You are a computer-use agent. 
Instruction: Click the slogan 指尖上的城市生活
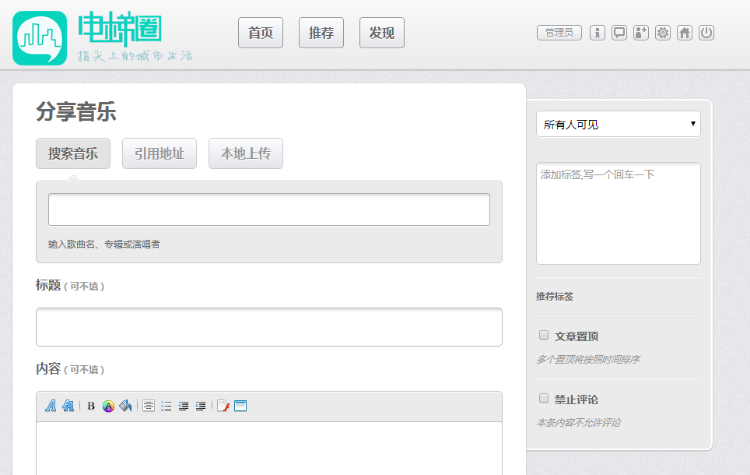tap(135, 56)
